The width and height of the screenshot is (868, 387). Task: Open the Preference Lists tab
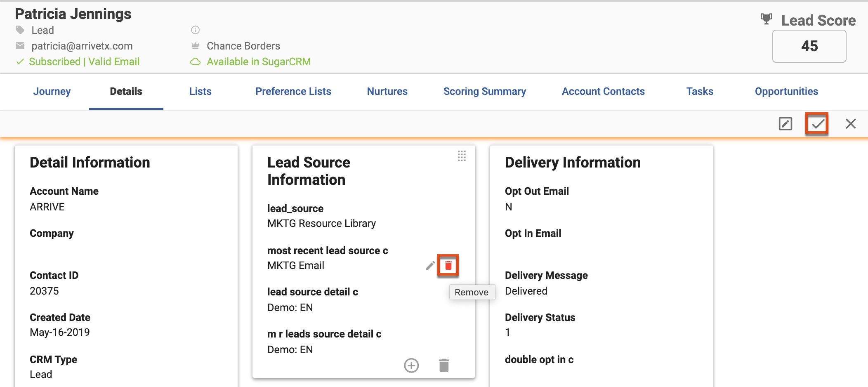(x=293, y=91)
